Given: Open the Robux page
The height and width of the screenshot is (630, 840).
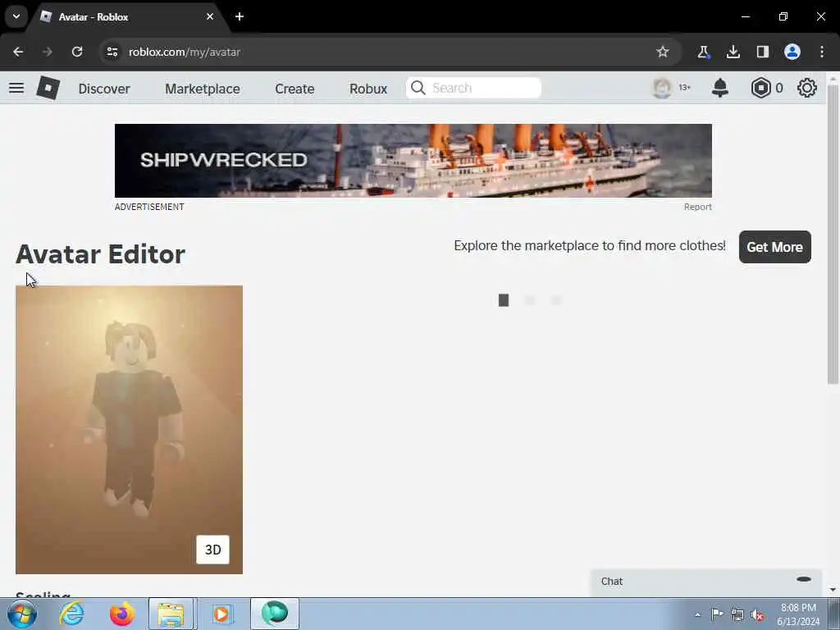Looking at the screenshot, I should coord(368,89).
